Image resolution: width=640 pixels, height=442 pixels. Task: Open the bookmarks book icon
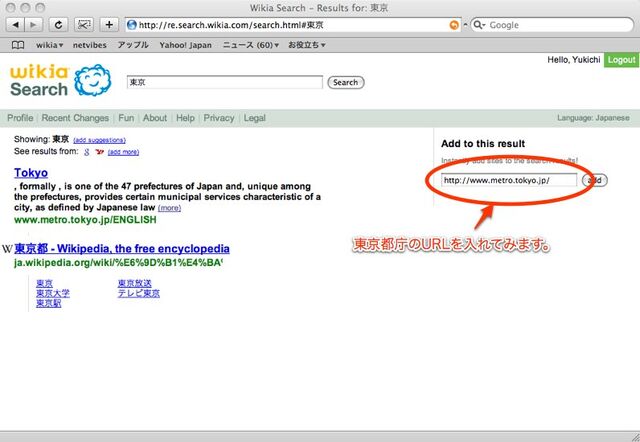18,45
